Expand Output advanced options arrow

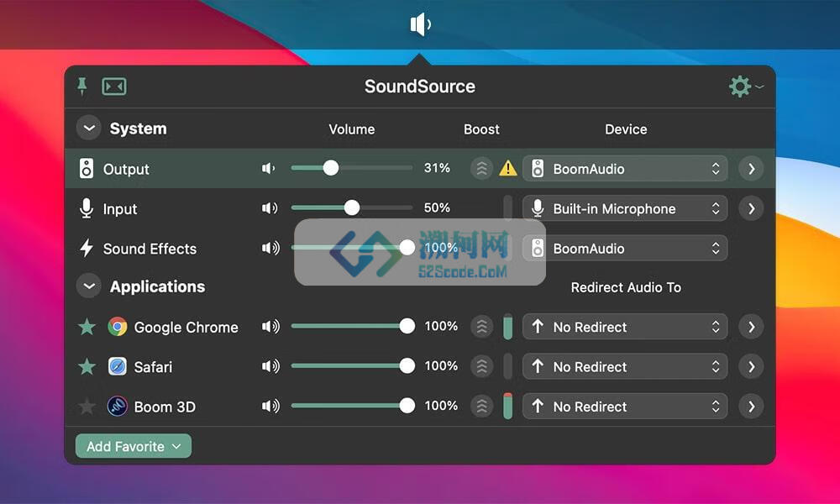tap(751, 169)
